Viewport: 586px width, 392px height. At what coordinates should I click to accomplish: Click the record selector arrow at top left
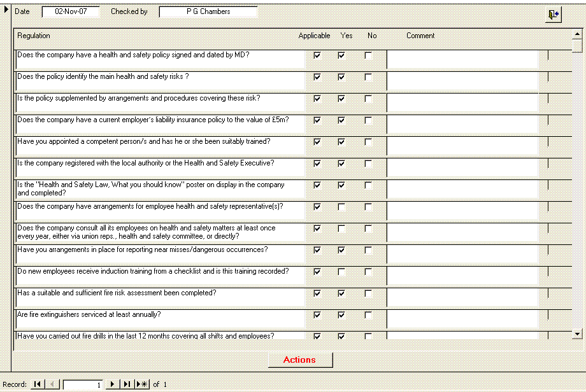point(6,8)
